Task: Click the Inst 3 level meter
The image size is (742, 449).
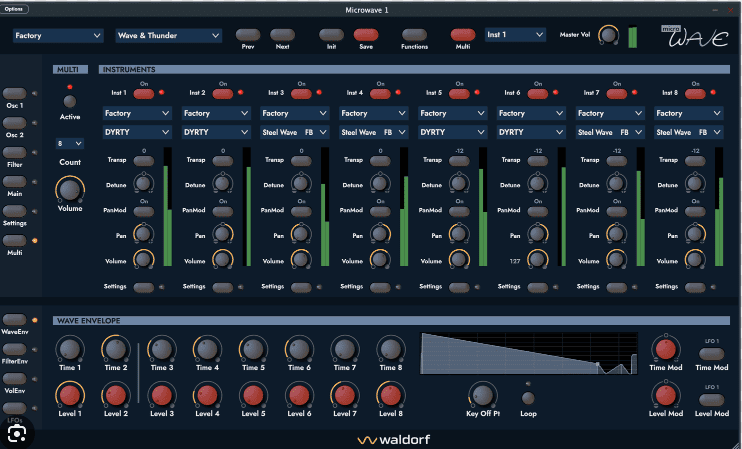Action: pos(325,207)
